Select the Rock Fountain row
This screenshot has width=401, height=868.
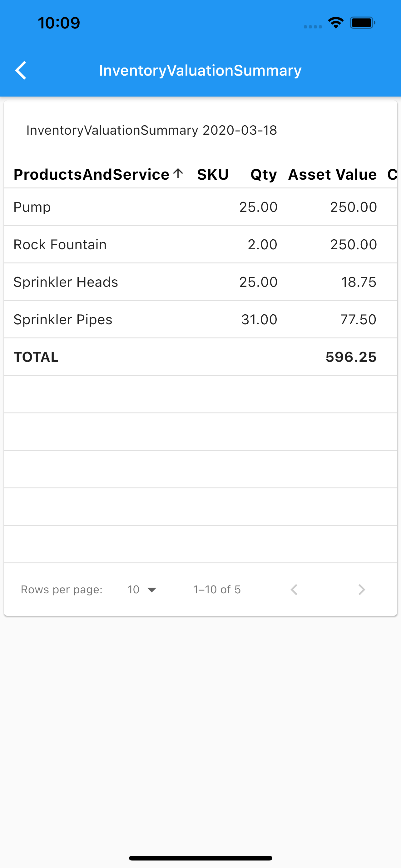[200, 244]
